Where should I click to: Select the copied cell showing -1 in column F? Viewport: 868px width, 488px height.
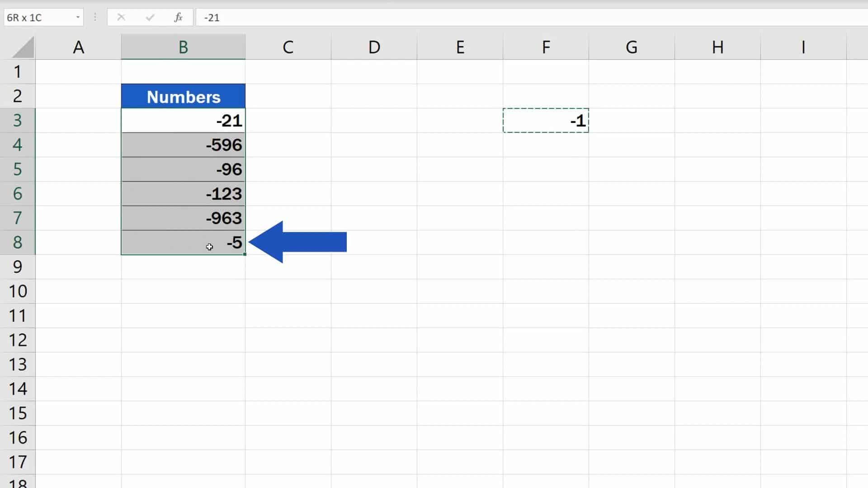coord(546,121)
